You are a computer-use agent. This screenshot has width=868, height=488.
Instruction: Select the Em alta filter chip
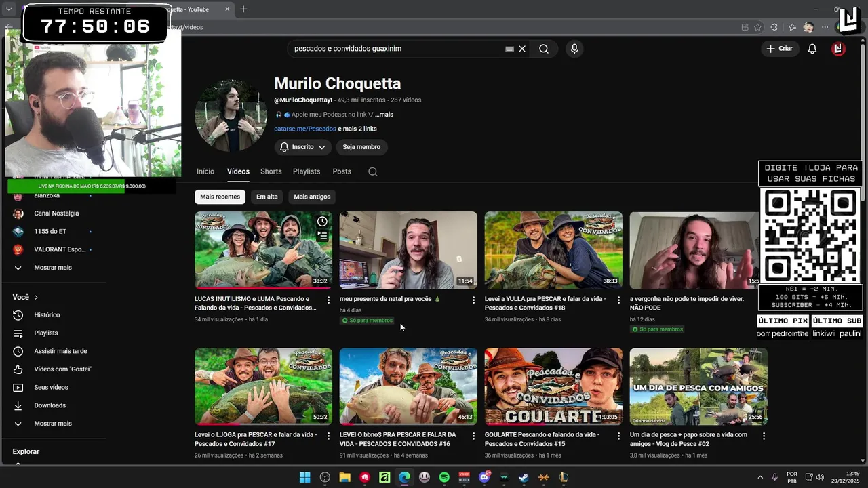pyautogui.click(x=267, y=197)
